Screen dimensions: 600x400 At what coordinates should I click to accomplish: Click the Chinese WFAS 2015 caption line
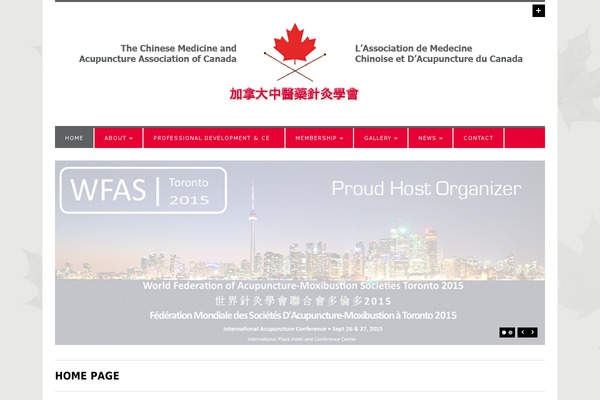tap(303, 301)
